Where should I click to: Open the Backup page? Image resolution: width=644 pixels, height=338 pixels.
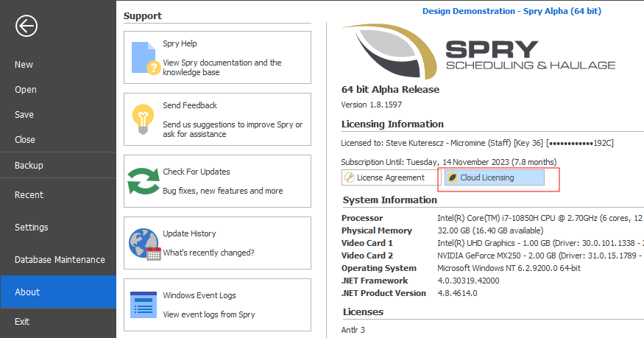(x=29, y=166)
